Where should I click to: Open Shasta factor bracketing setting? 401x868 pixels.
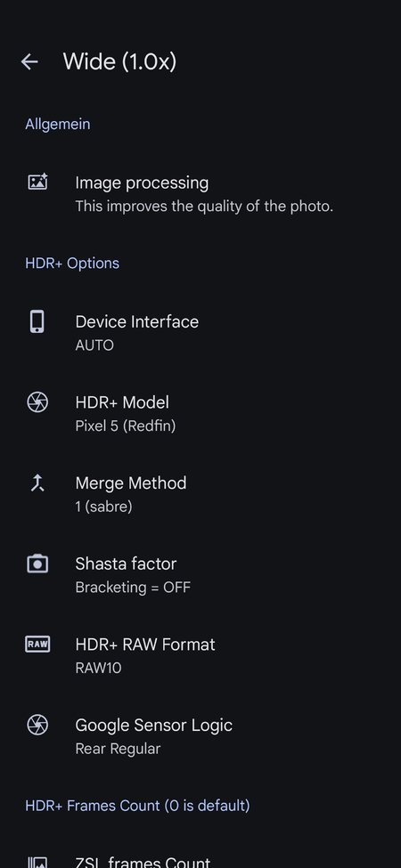tap(200, 574)
